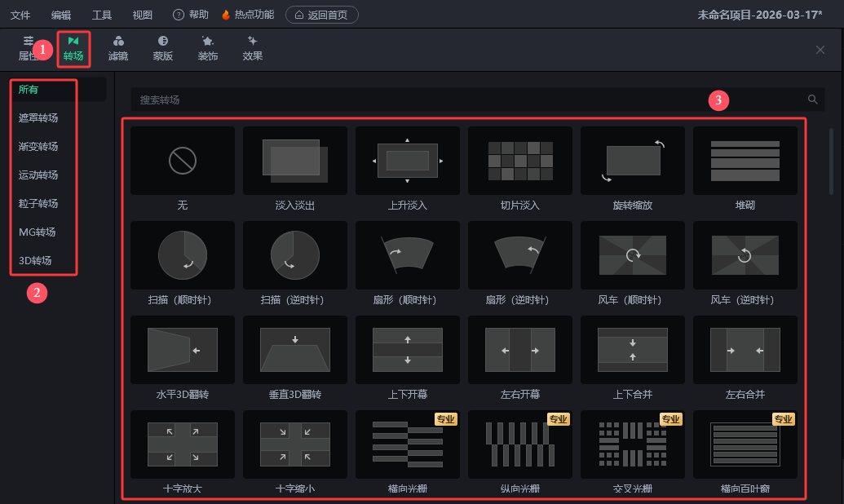Apply the 旋转缩放 transition

[633, 160]
